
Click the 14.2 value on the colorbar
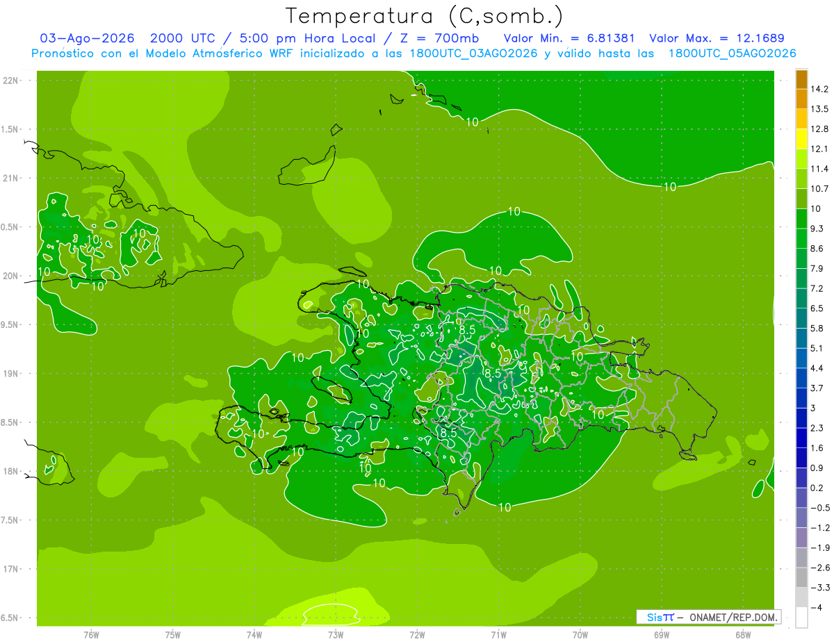pyautogui.click(x=820, y=89)
